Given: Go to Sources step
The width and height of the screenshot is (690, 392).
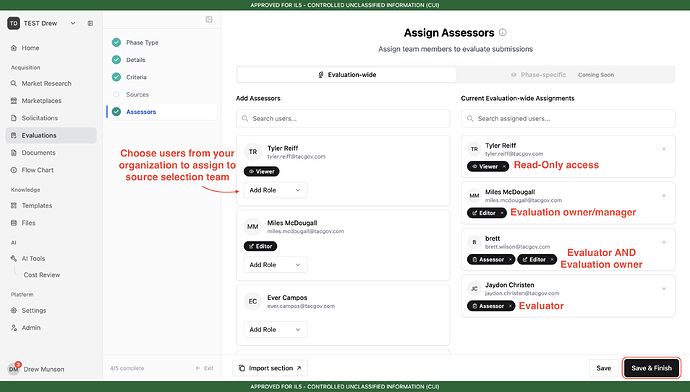Looking at the screenshot, I should (137, 95).
